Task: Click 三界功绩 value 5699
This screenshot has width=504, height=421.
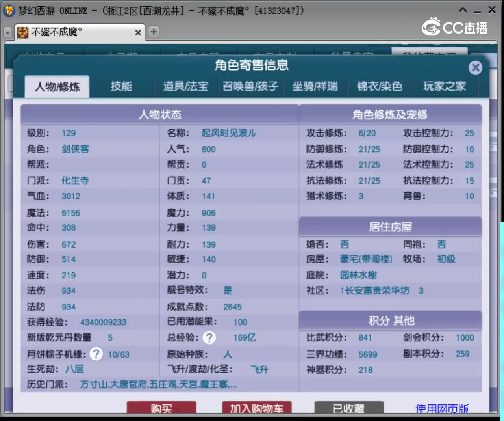Action: tap(368, 355)
